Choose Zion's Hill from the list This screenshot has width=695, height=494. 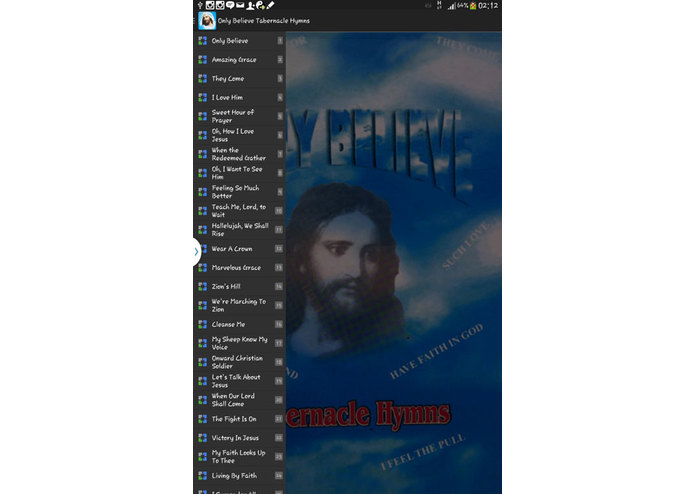click(x=239, y=286)
